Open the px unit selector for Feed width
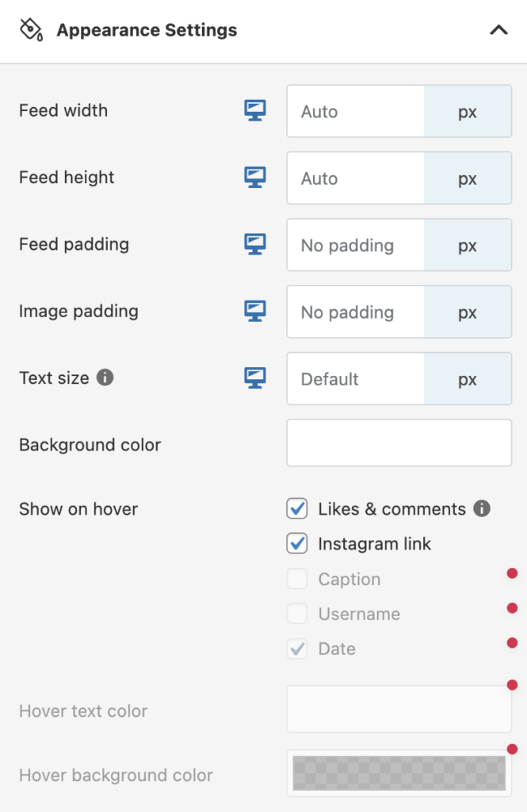 (x=468, y=112)
